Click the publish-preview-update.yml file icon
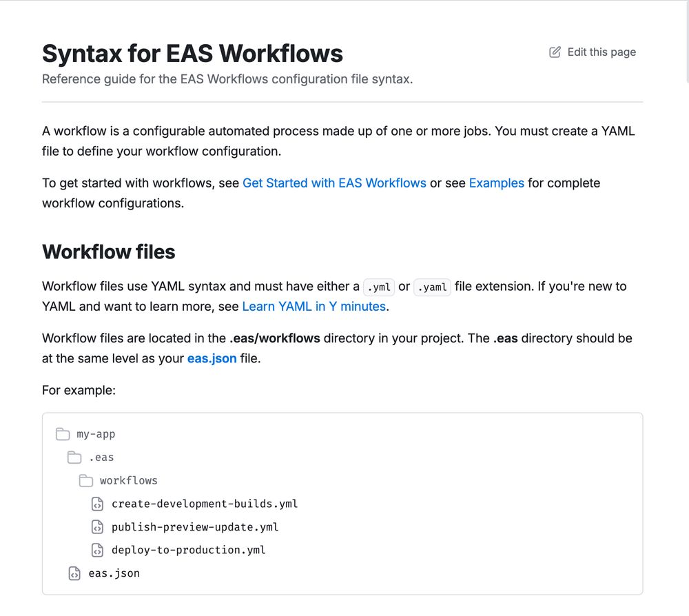 click(98, 527)
